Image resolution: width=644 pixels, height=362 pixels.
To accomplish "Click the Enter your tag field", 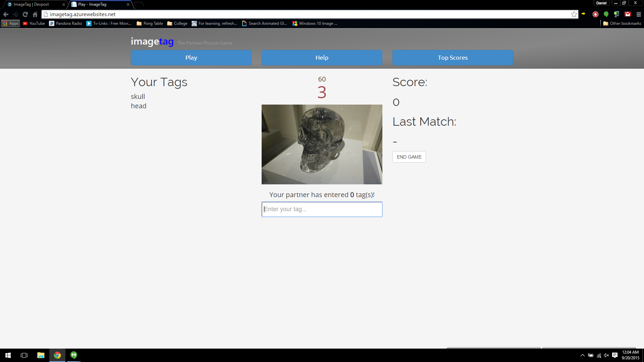I will coord(322,209).
